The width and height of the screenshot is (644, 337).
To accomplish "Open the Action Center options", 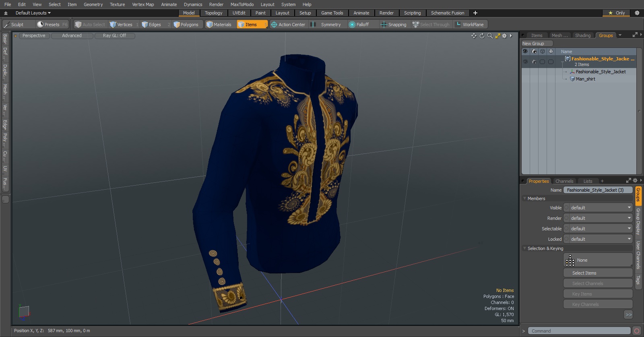I will (288, 25).
